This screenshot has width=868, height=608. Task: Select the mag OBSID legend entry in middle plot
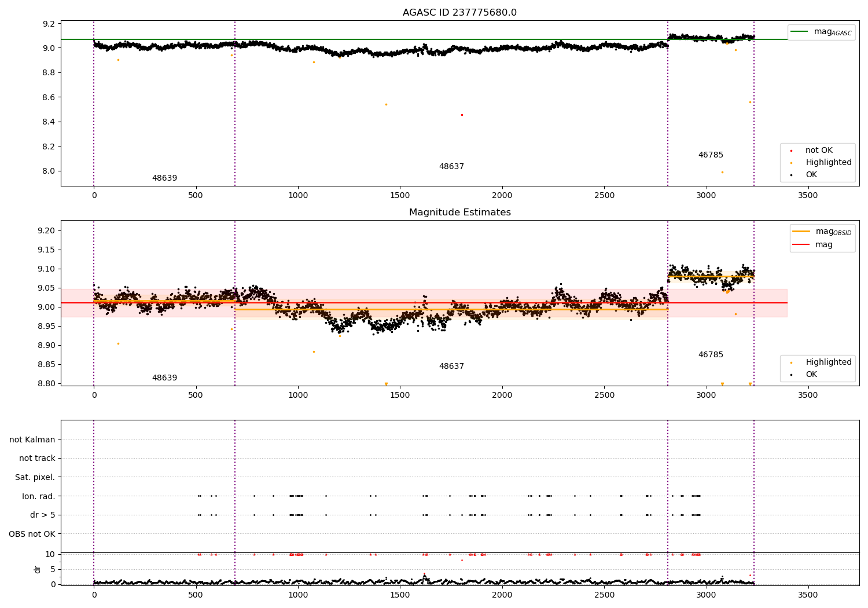[x=822, y=232]
